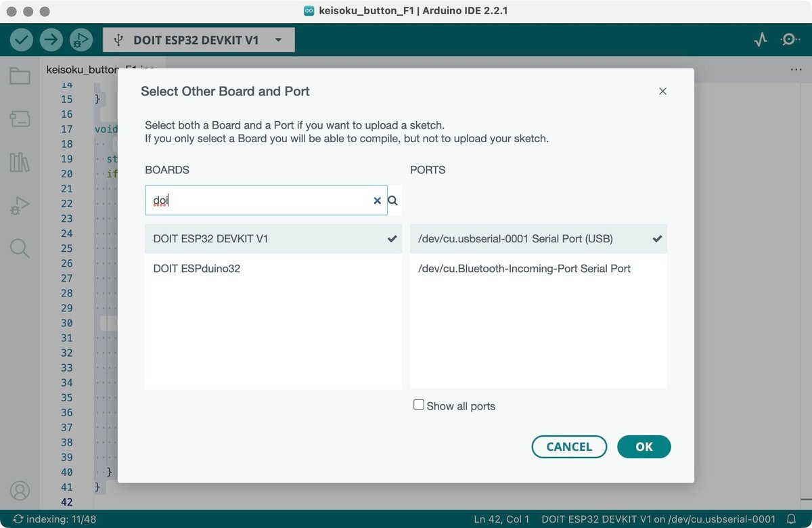Open the Debug sidebar panel icon
The image size is (812, 528).
pos(20,206)
